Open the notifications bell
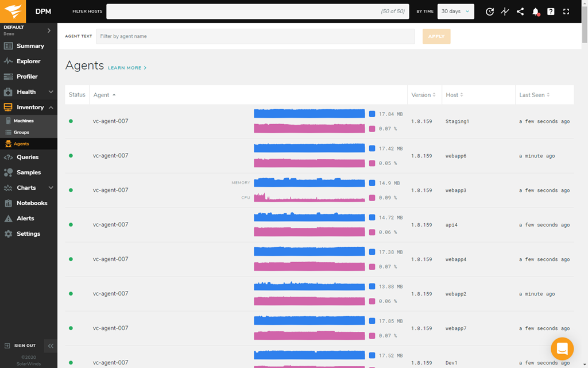This screenshot has width=588, height=368. click(535, 11)
